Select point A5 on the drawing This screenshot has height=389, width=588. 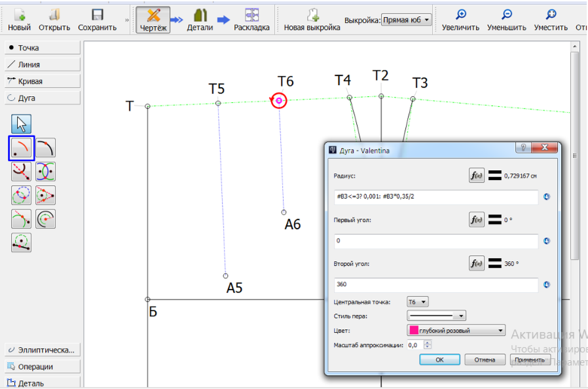pyautogui.click(x=225, y=276)
